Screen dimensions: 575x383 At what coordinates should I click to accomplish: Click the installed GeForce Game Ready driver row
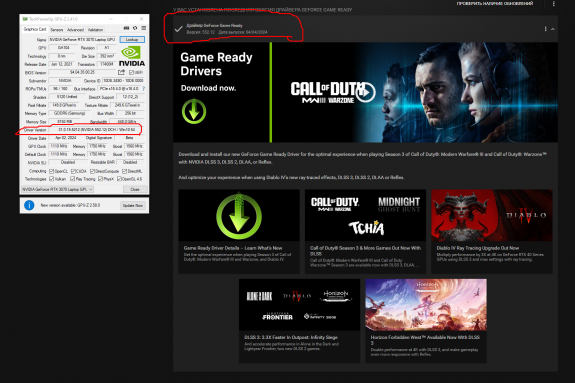tap(365, 29)
